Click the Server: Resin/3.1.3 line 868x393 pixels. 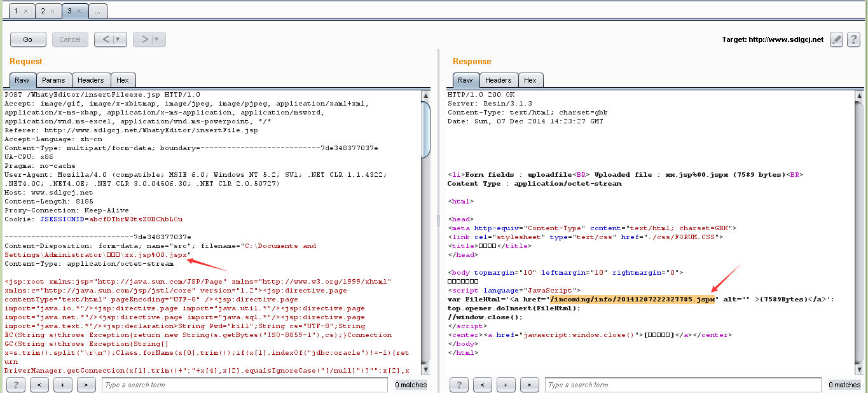(x=490, y=104)
